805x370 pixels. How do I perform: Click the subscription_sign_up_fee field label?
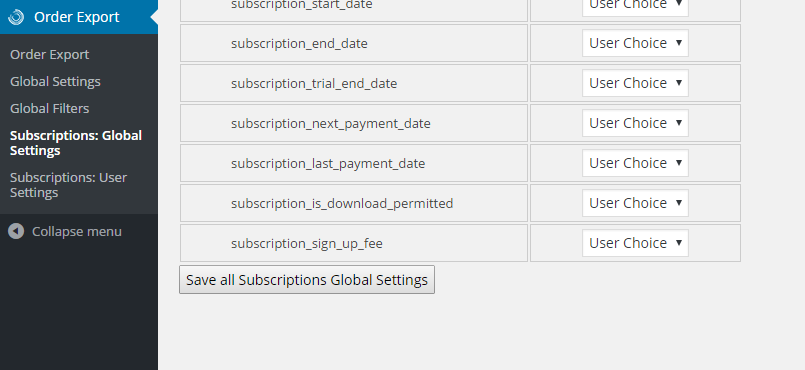(x=306, y=243)
